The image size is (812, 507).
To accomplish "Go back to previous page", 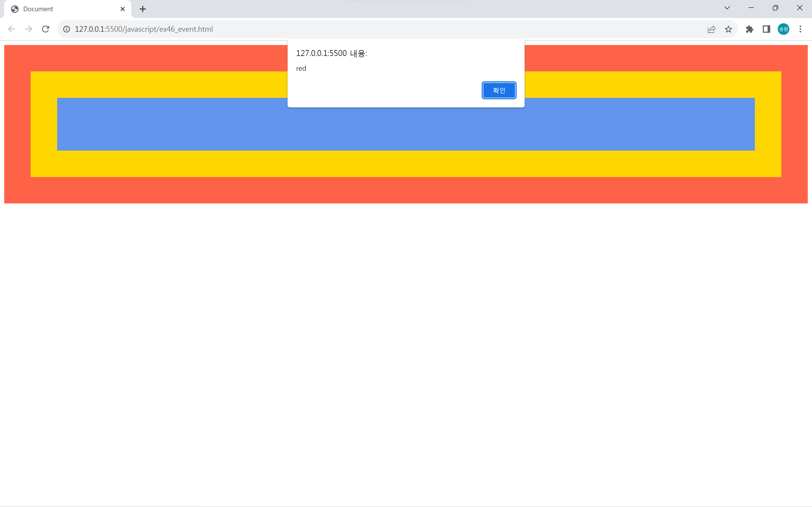I will [11, 29].
